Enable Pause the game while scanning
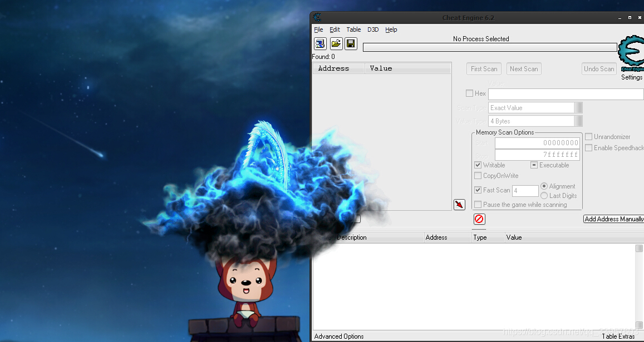The image size is (644, 342). pyautogui.click(x=478, y=205)
